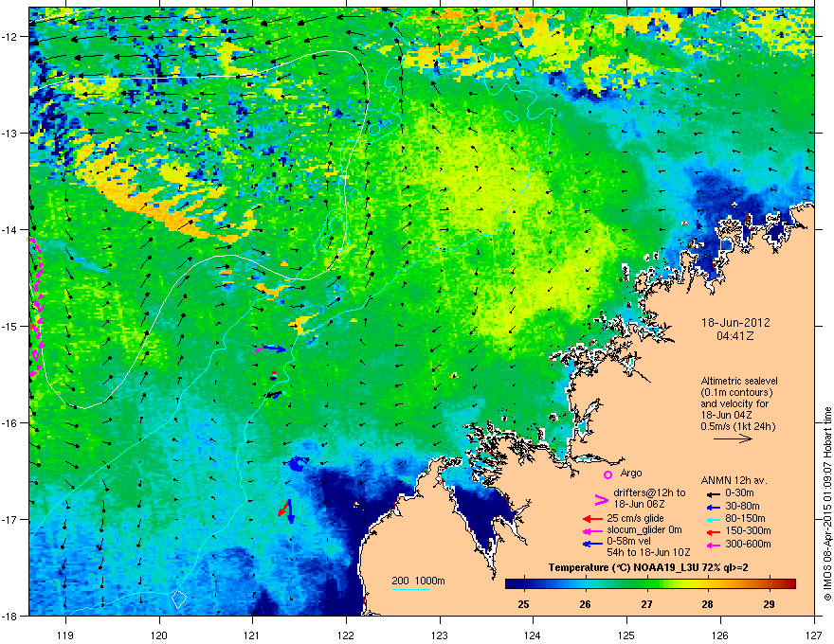The image size is (834, 644).
Task: Click the 0-30m depth label
Action: point(739,493)
